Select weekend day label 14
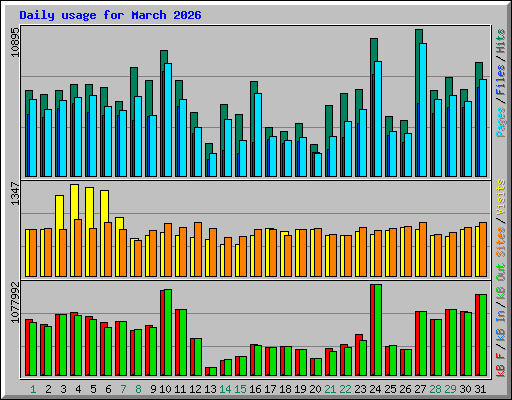 click(x=225, y=389)
